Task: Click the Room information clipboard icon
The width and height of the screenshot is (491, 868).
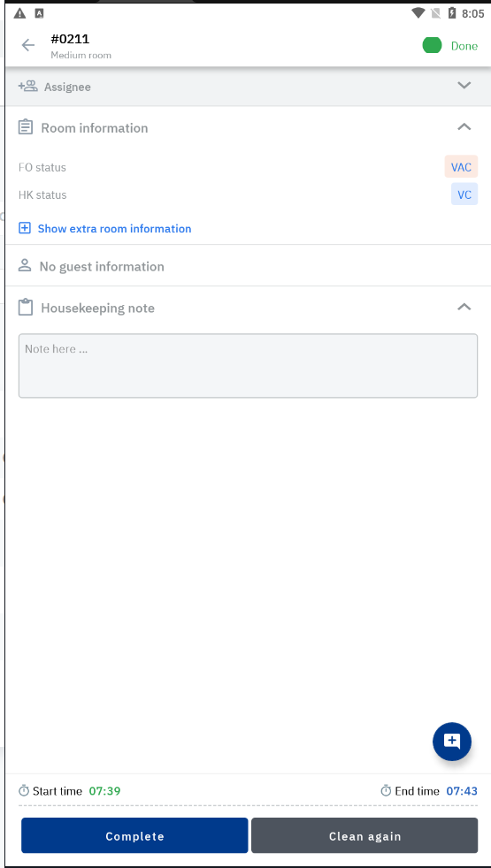Action: pyautogui.click(x=26, y=127)
